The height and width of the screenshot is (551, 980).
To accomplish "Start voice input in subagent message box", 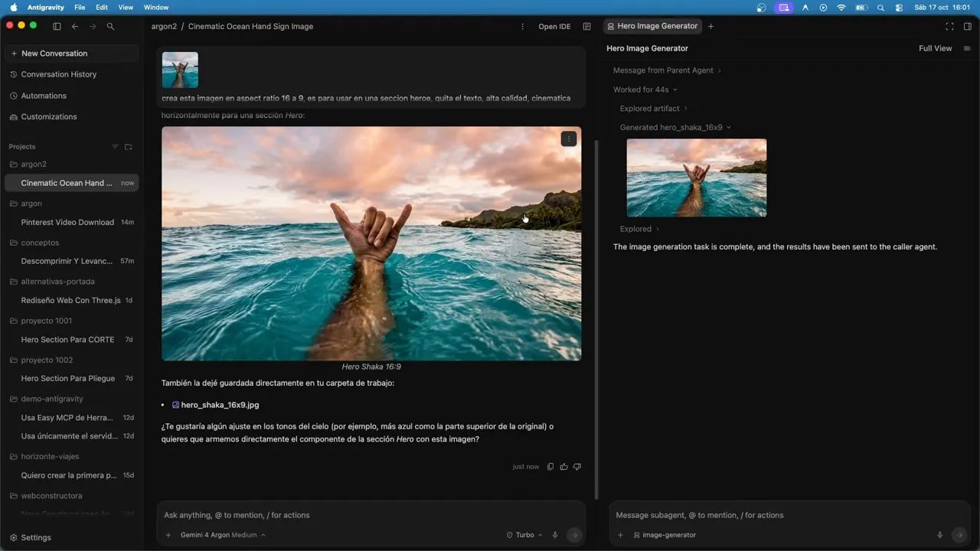I will [x=940, y=535].
